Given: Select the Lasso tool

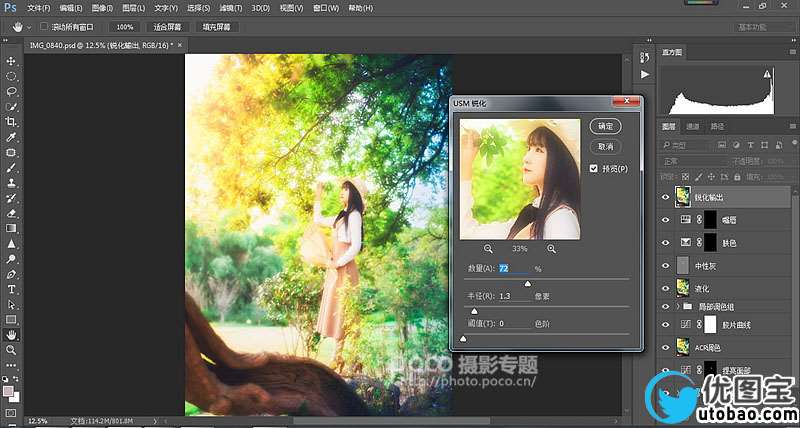Looking at the screenshot, I should tap(11, 91).
